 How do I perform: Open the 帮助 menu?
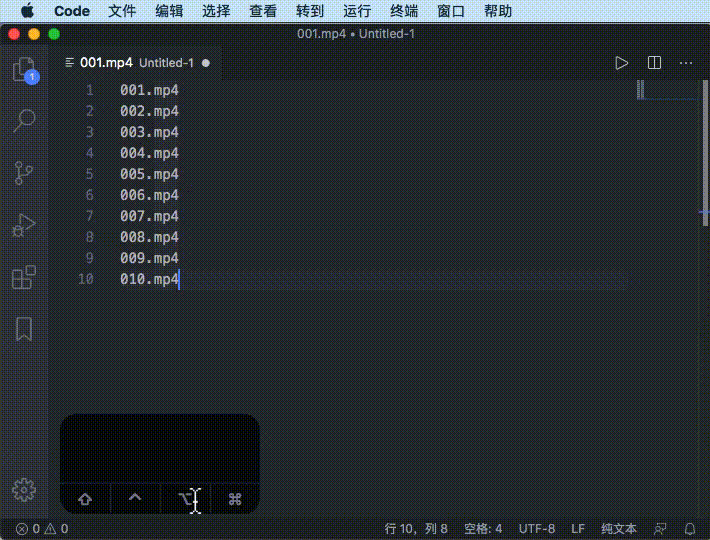(498, 11)
